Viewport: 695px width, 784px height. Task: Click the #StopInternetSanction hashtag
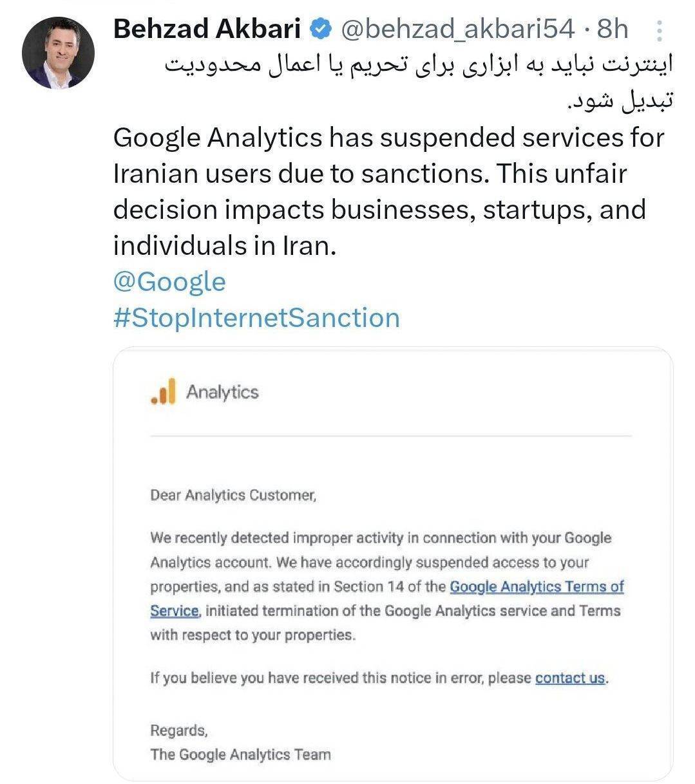coord(256,317)
